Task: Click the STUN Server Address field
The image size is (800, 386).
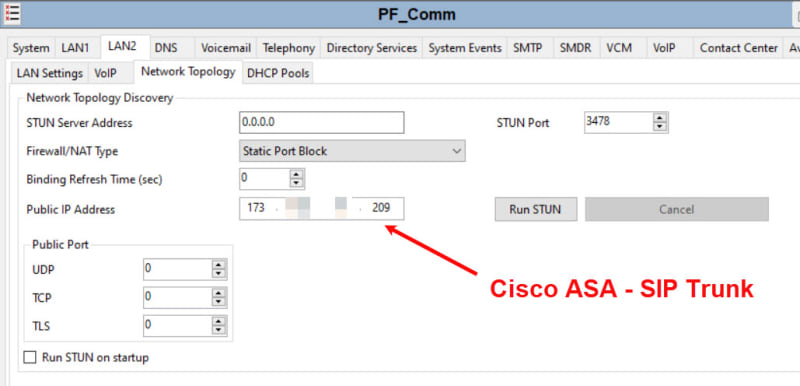Action: pyautogui.click(x=321, y=122)
